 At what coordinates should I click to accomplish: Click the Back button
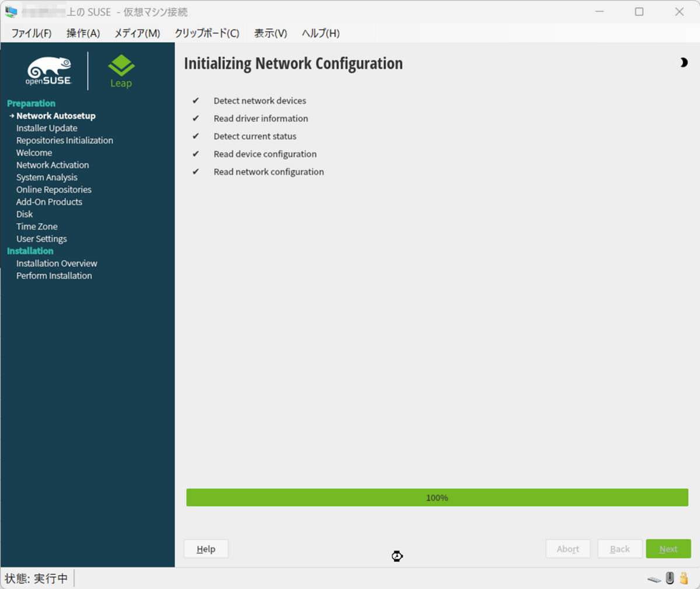tap(619, 549)
